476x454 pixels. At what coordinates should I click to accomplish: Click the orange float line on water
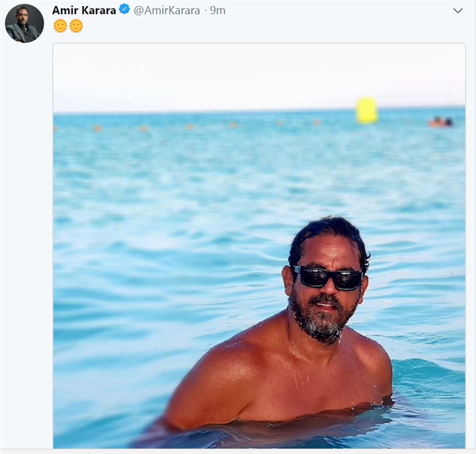186,126
